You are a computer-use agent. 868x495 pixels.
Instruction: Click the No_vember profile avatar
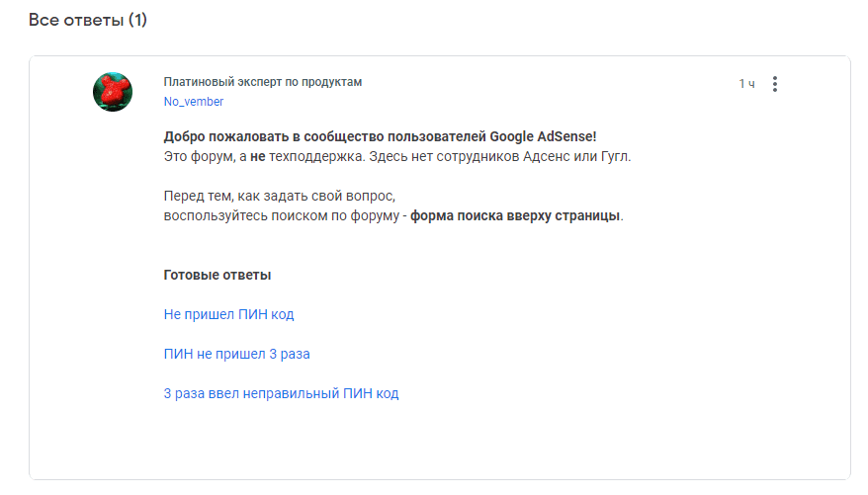113,91
